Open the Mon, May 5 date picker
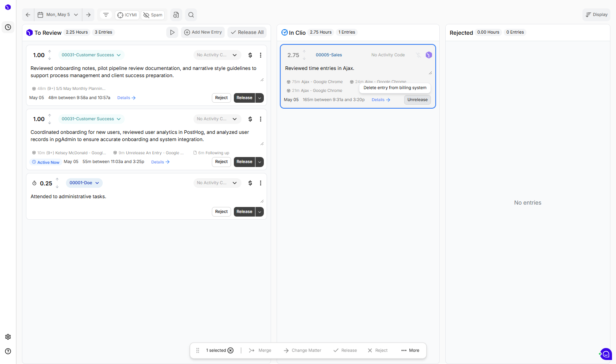The height and width of the screenshot is (364, 616). (58, 15)
